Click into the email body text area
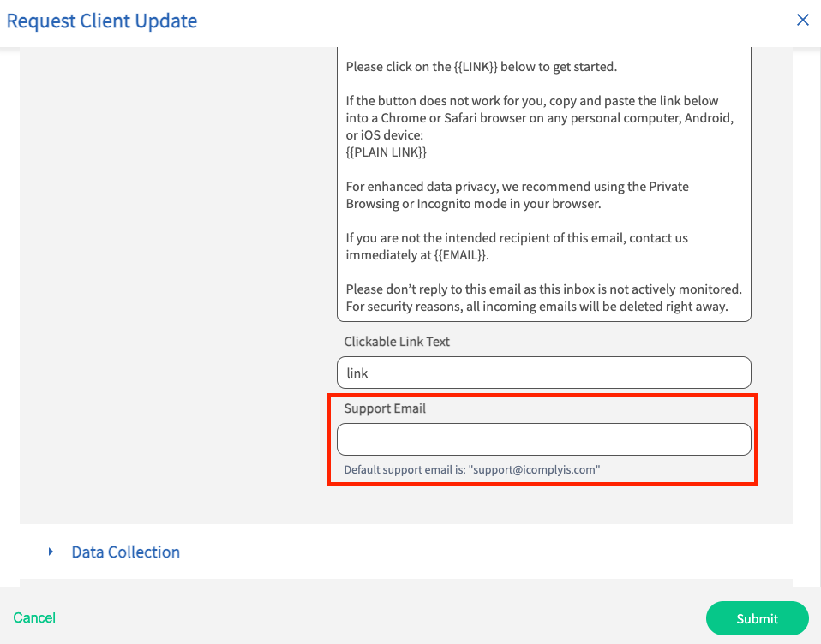 click(x=544, y=184)
